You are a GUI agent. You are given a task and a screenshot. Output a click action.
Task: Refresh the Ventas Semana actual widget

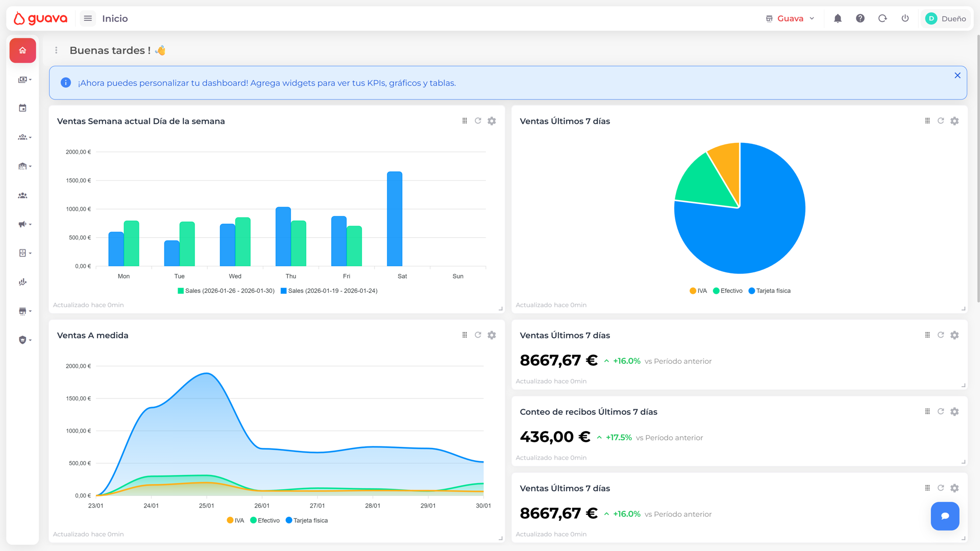(478, 121)
